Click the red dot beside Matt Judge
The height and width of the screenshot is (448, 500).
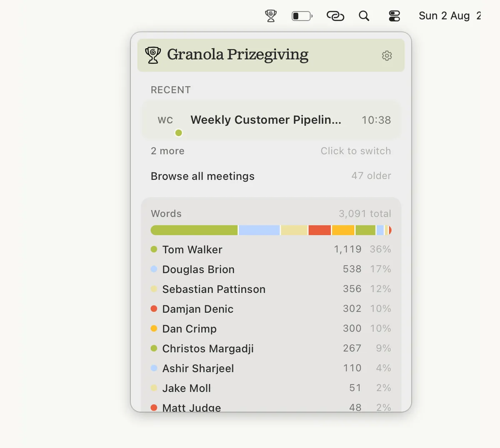coord(154,408)
